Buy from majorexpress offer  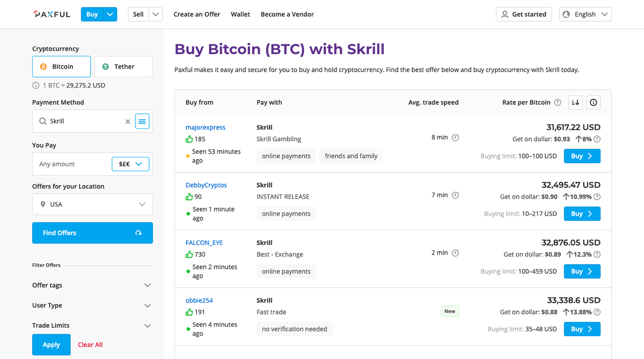click(582, 156)
